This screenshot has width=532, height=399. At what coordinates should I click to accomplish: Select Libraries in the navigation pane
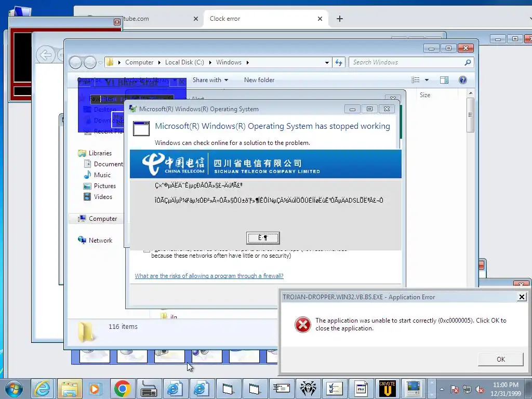pyautogui.click(x=100, y=153)
